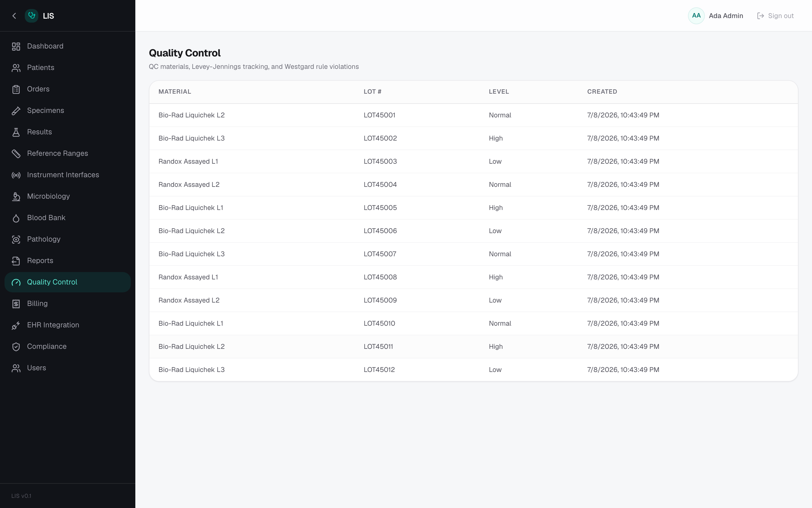Click the Low level for LOT45012
Viewport: 812px width, 508px height.
[x=495, y=370]
